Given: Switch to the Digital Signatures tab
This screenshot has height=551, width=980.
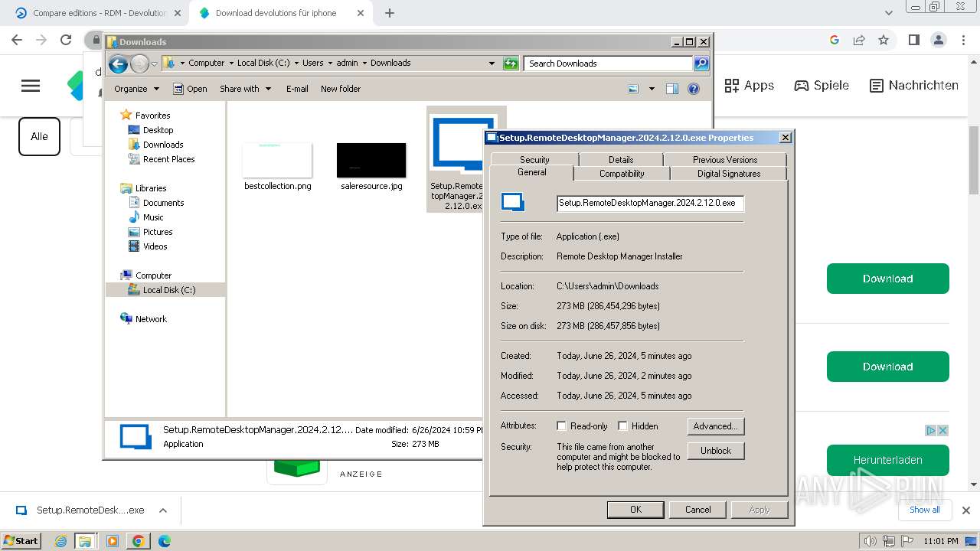Looking at the screenshot, I should (729, 174).
